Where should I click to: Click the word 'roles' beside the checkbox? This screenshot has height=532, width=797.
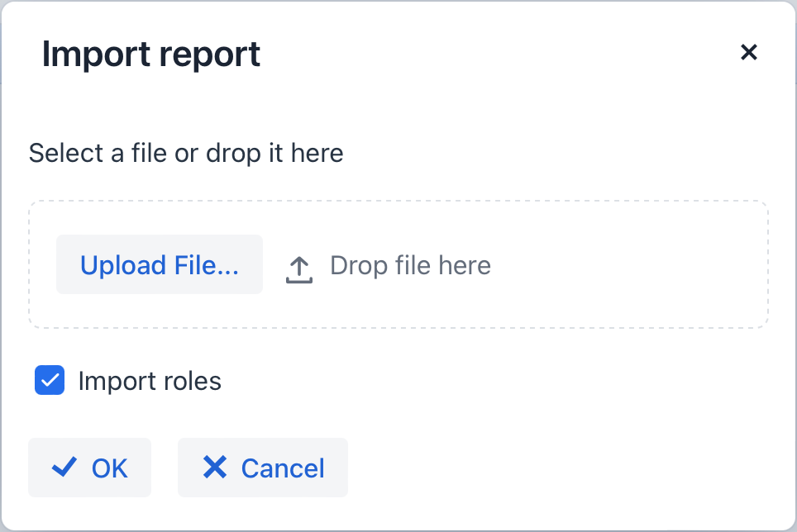coord(193,381)
